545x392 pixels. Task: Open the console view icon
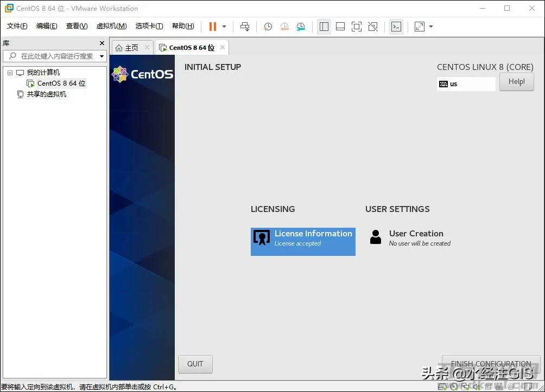point(396,27)
